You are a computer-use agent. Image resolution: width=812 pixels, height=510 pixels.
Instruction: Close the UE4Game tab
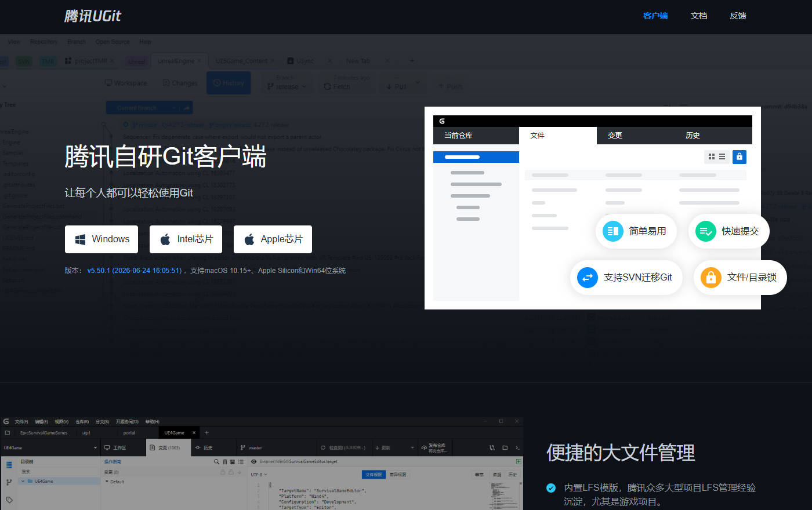(194, 432)
